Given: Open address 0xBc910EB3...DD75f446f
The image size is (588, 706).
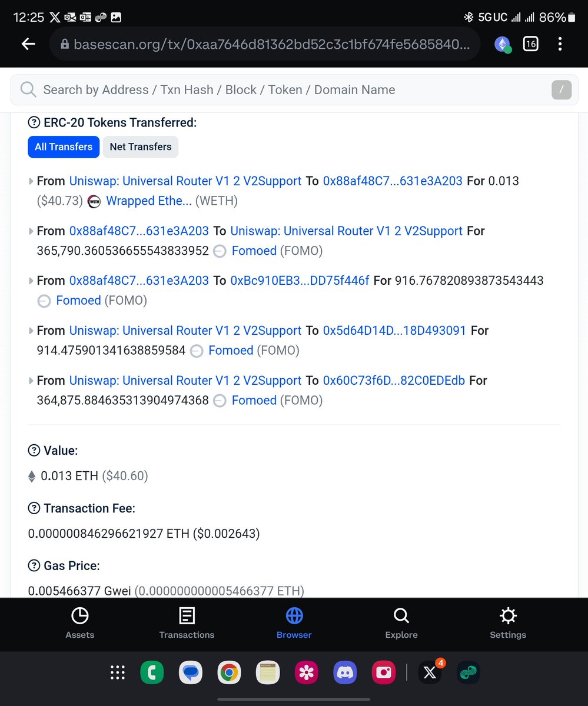Looking at the screenshot, I should [300, 281].
